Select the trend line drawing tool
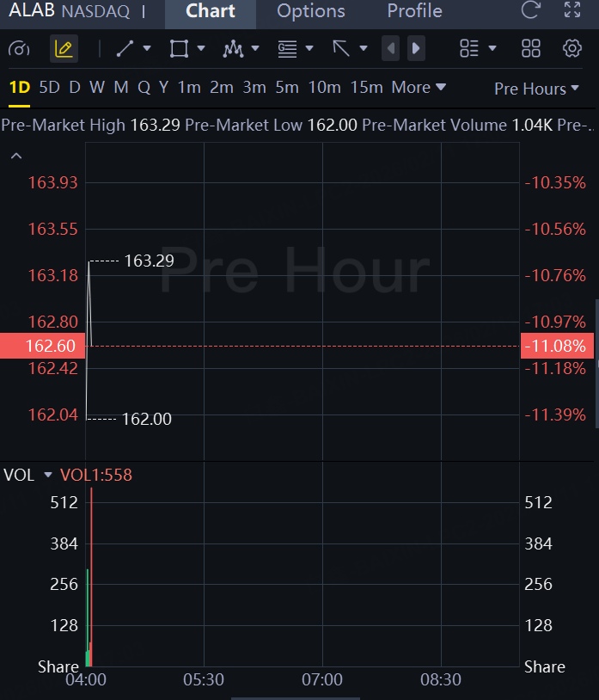The height and width of the screenshot is (700, 599). pos(125,49)
